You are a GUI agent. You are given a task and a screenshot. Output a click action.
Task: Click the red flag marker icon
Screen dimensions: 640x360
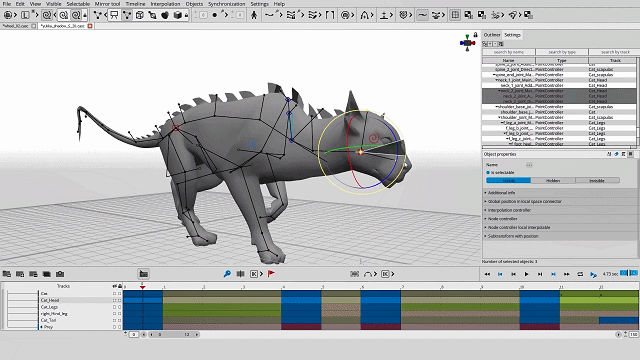coord(271,274)
